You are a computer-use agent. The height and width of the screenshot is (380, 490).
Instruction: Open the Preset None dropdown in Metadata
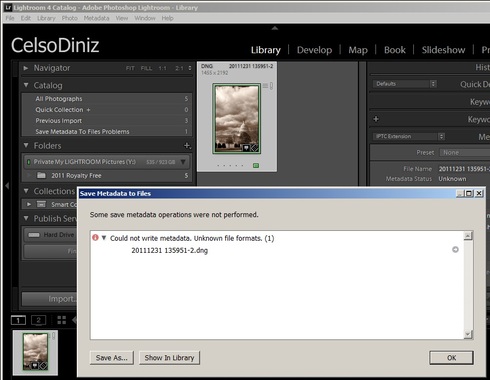click(465, 152)
